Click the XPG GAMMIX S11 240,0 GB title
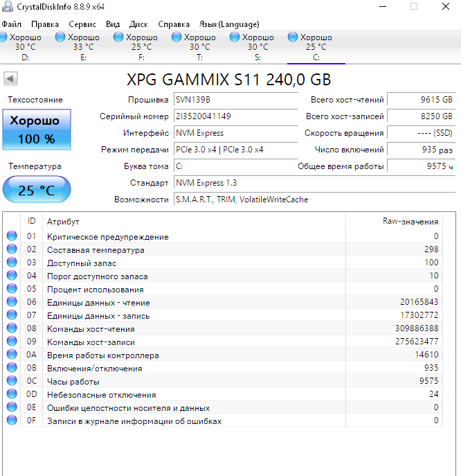The image size is (461, 476). [x=228, y=80]
